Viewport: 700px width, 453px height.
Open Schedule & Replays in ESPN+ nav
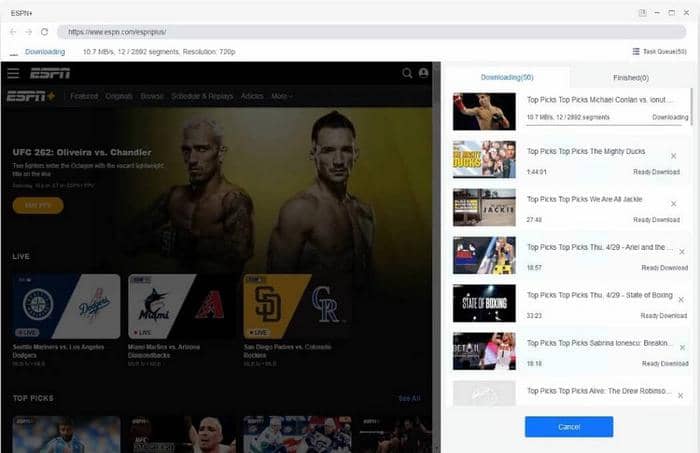pos(202,96)
